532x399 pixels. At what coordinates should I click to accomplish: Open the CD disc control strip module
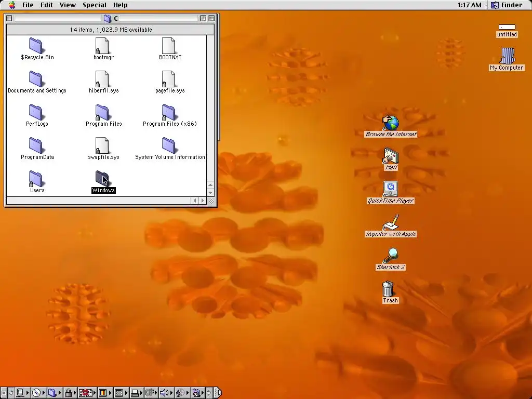coord(38,393)
